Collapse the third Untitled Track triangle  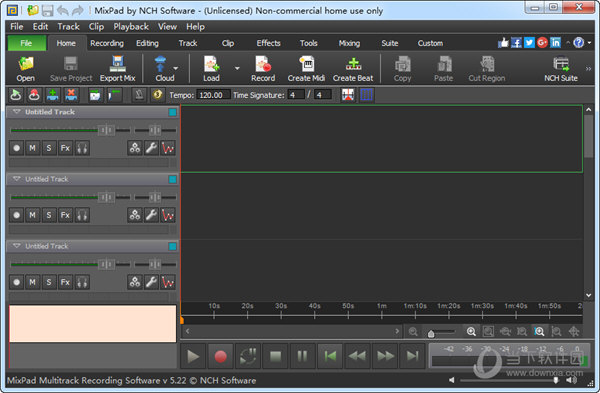coord(16,246)
